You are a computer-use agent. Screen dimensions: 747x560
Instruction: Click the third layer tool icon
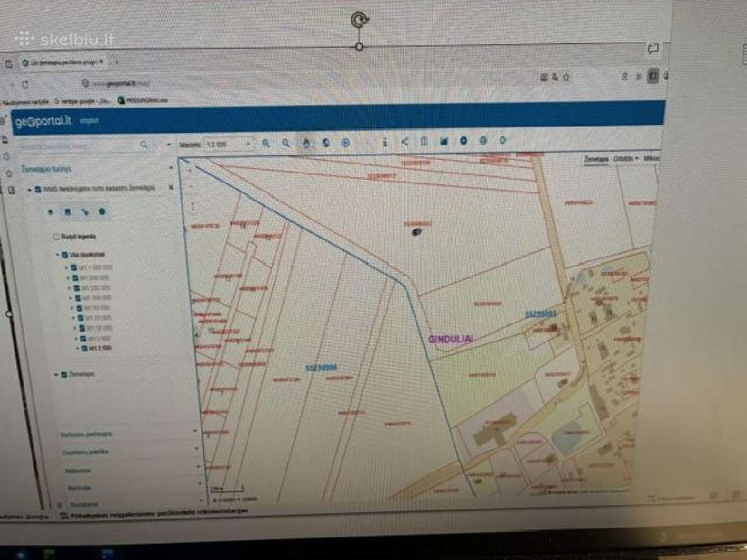point(85,212)
